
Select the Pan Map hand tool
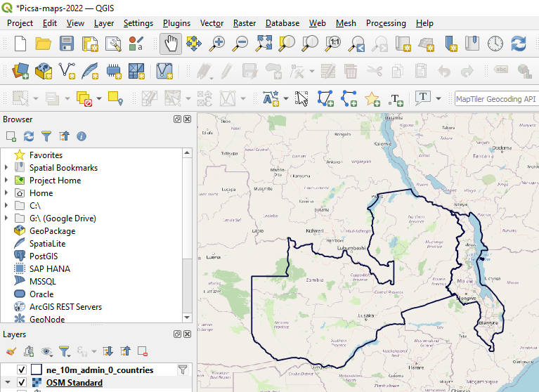point(170,44)
